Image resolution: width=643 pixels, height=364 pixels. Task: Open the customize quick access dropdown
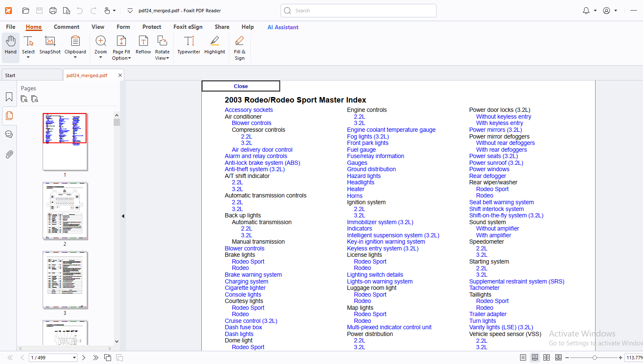[130, 11]
